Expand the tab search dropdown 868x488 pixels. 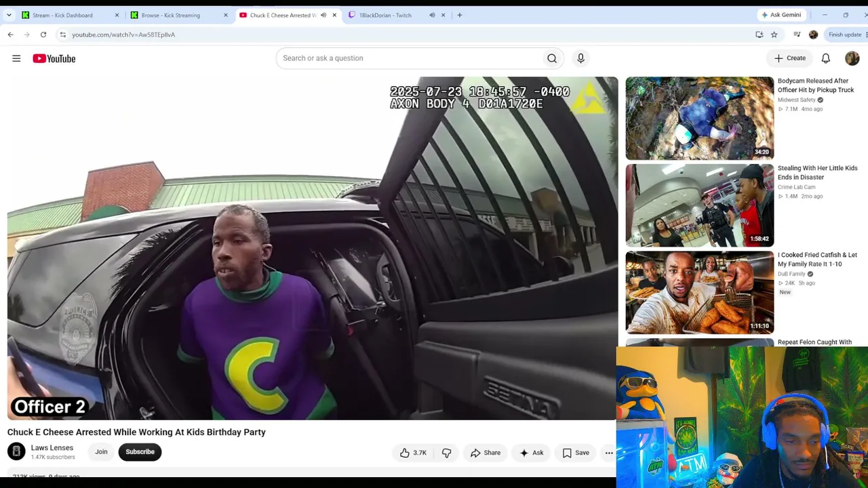click(9, 15)
